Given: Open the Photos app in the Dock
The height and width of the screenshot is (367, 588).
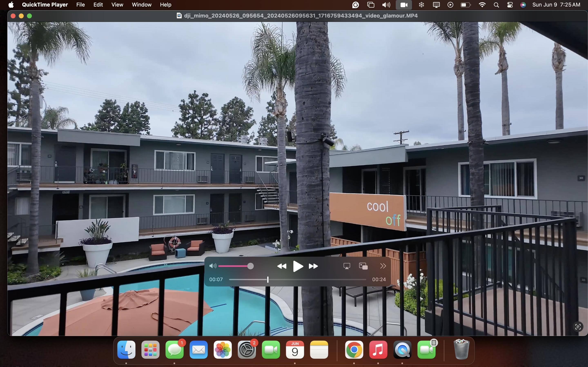Looking at the screenshot, I should click(223, 350).
